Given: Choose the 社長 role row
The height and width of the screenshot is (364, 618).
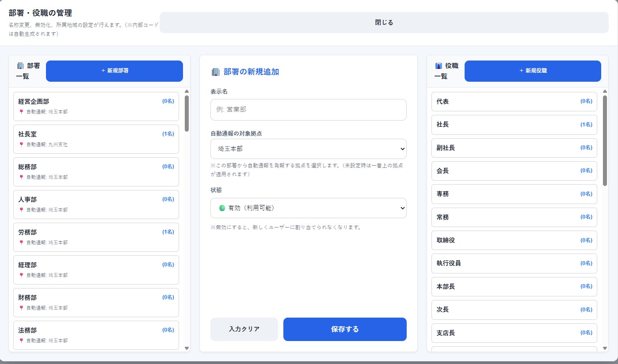Looking at the screenshot, I should (514, 125).
